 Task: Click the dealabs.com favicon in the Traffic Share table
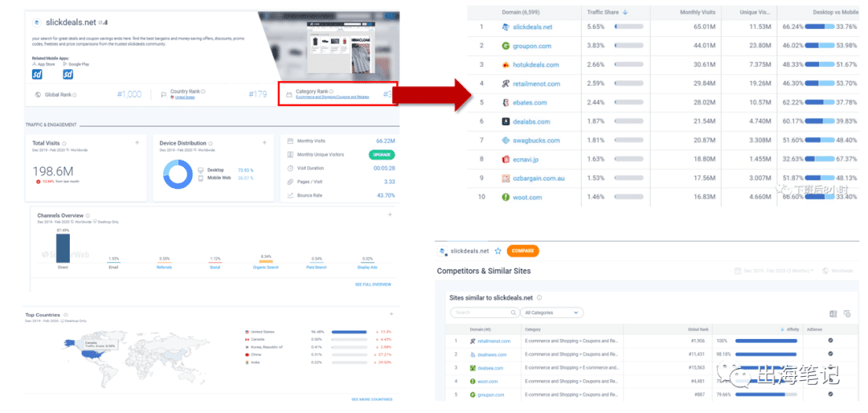point(506,121)
